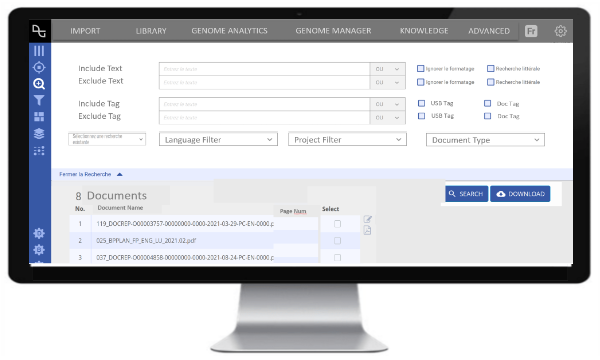600x360 pixels.
Task: Open OU operator dropdown for Exclude Tag
Action: pos(388,117)
